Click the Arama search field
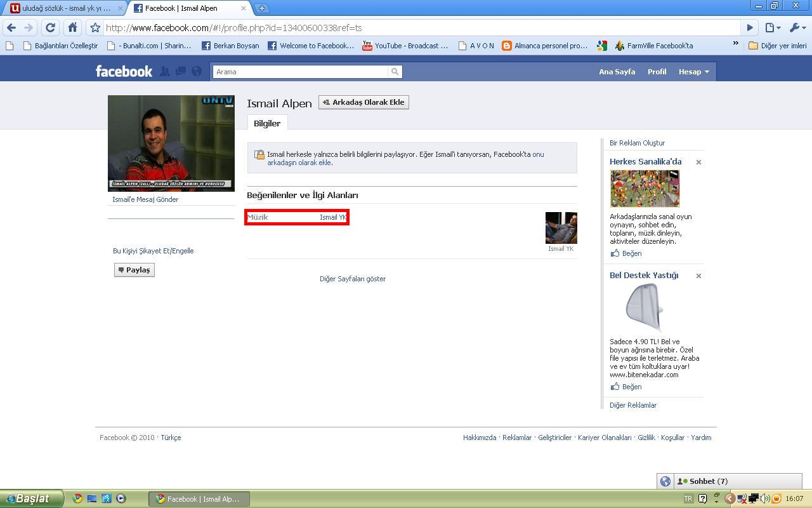 (301, 72)
